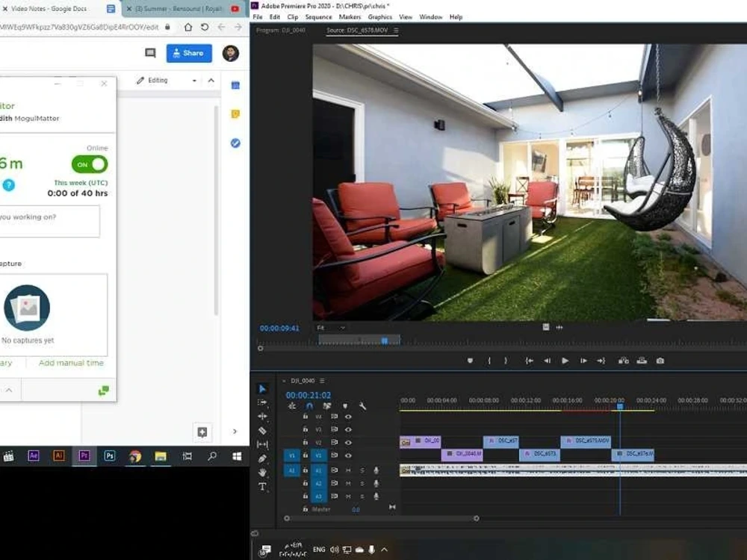Select the Type tool

(x=262, y=487)
